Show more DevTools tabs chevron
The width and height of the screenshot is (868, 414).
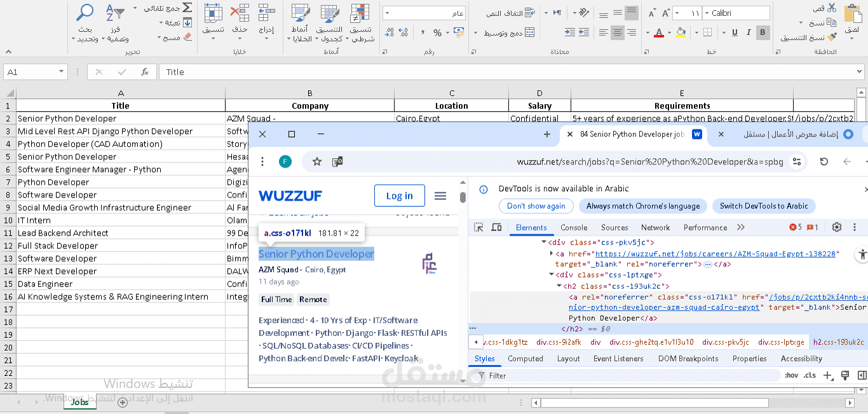tap(740, 227)
